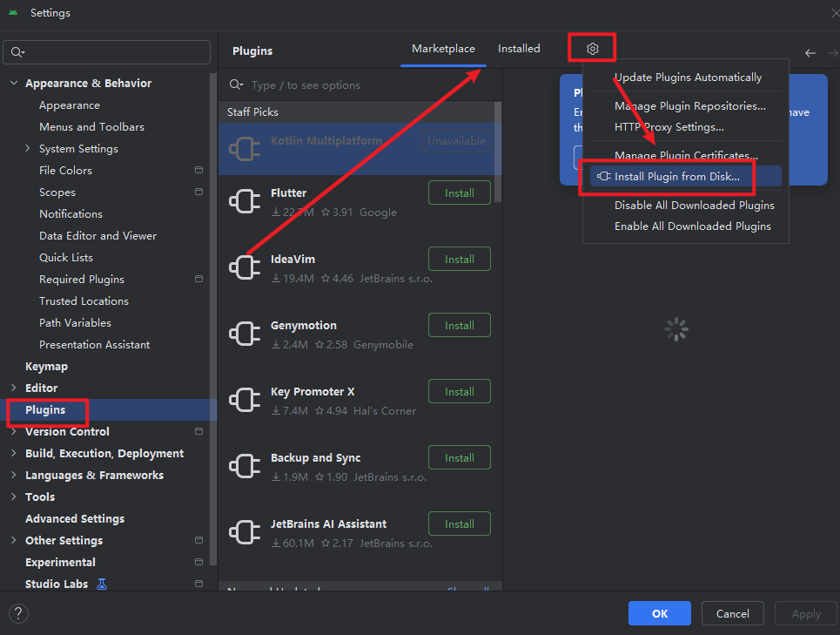
Task: Switch to the Installed tab
Action: (x=519, y=49)
